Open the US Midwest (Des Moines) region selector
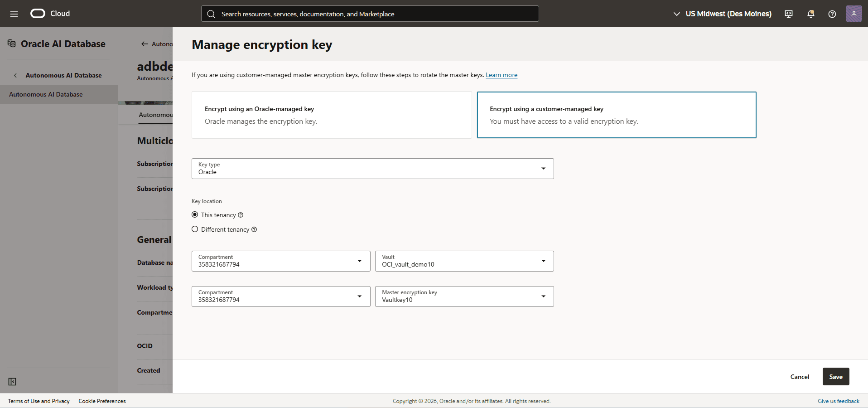Screen dimensions: 868x408 (722, 14)
